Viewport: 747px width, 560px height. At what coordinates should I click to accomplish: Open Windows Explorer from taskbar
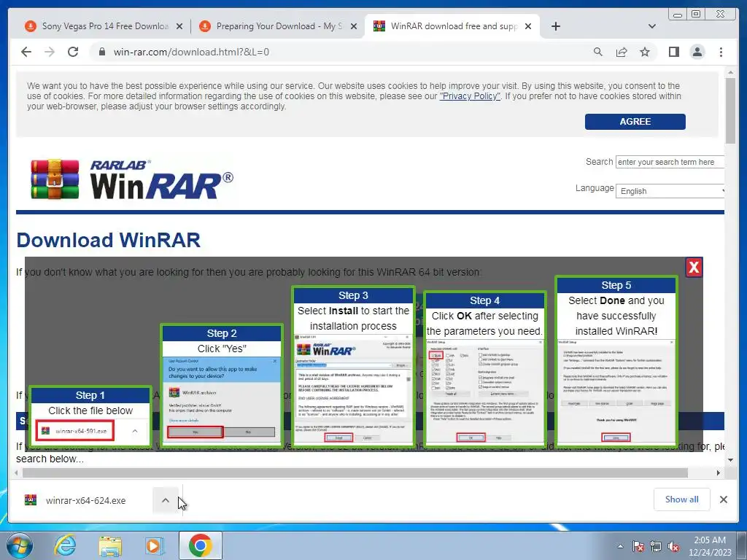click(x=110, y=545)
